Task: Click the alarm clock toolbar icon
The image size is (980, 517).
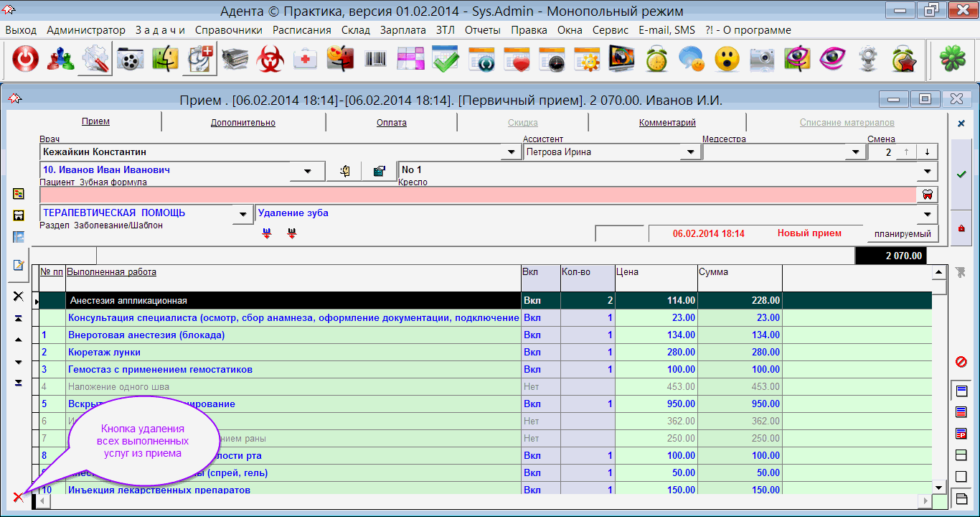Action: [x=656, y=60]
